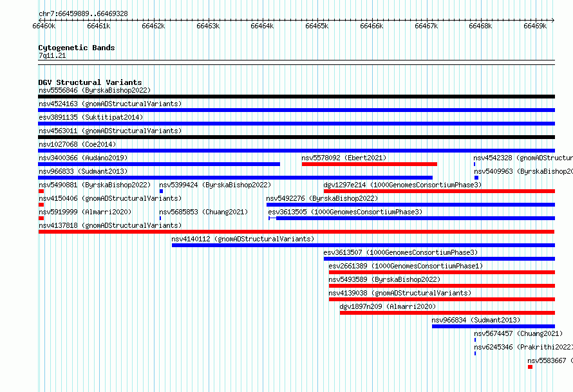Viewport: 573px width, 392px height.
Task: Open nsv5409963 variant label
Action: pos(523,171)
